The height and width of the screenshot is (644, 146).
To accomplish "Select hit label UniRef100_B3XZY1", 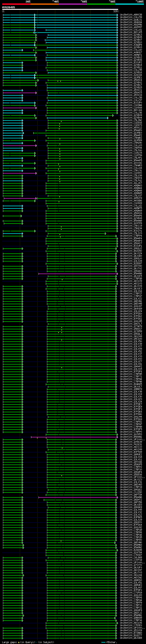I will [131, 231].
